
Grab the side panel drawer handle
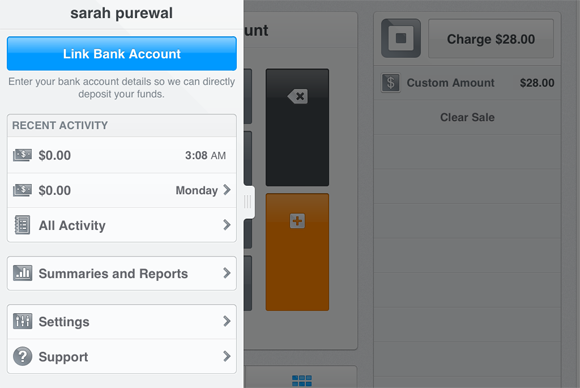tap(248, 202)
